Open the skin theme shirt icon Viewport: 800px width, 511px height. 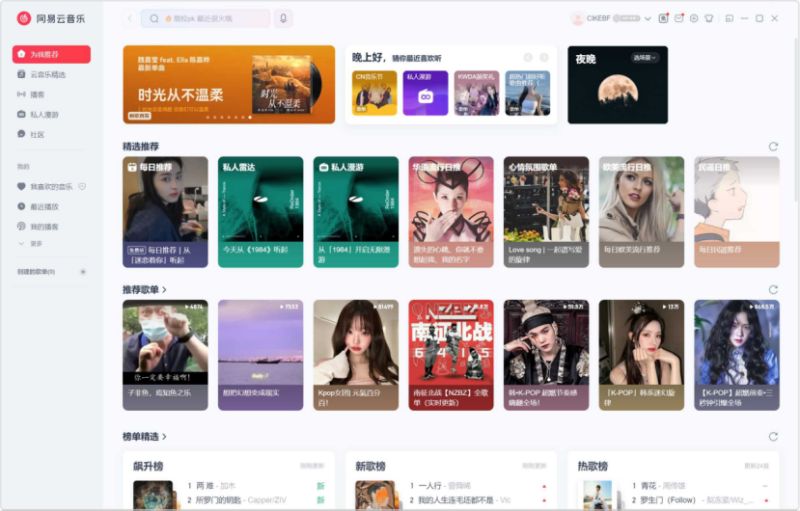[x=709, y=18]
